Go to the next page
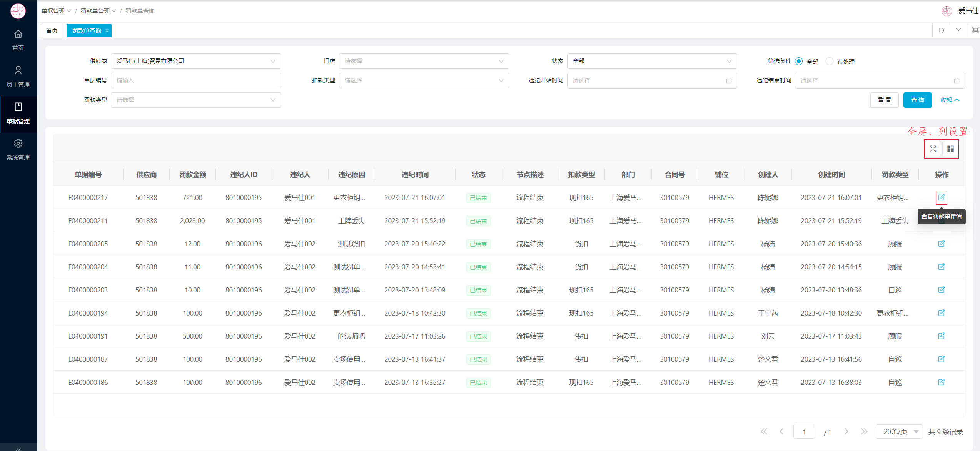This screenshot has height=451, width=980. pos(846,431)
